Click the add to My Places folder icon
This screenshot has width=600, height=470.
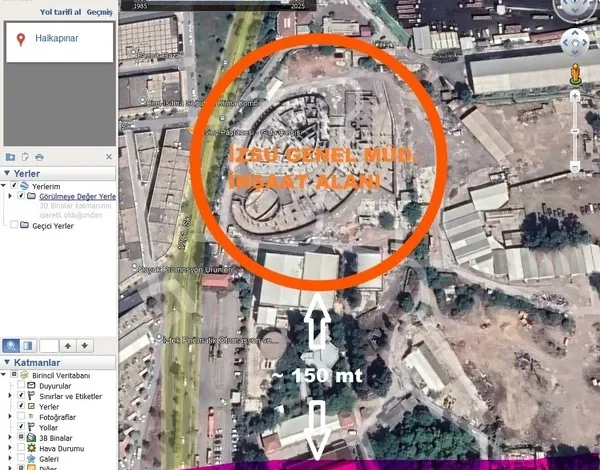click(10, 157)
